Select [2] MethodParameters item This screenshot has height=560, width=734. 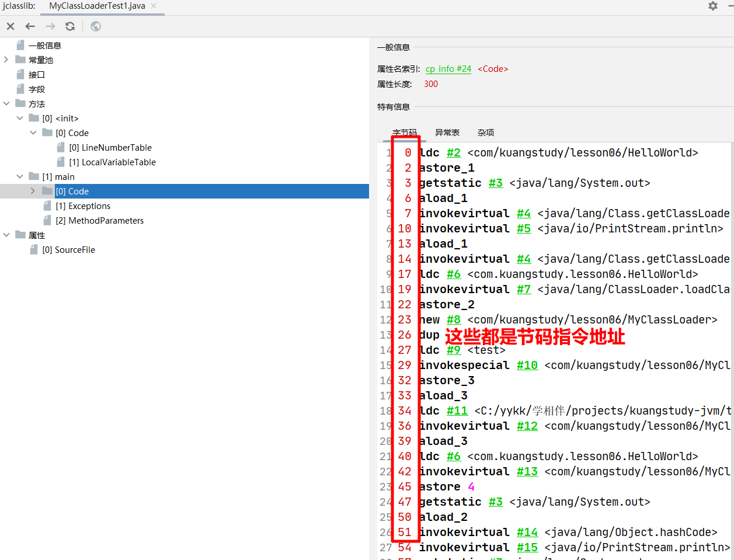(x=100, y=220)
